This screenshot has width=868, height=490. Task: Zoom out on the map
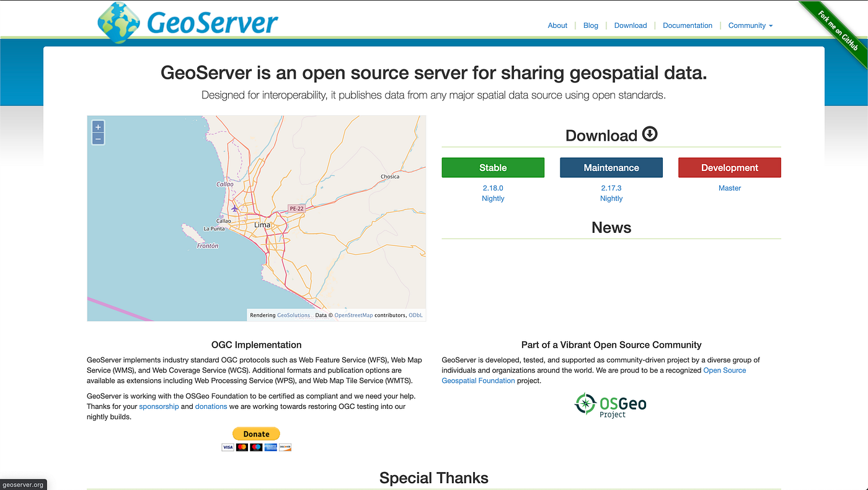click(97, 138)
